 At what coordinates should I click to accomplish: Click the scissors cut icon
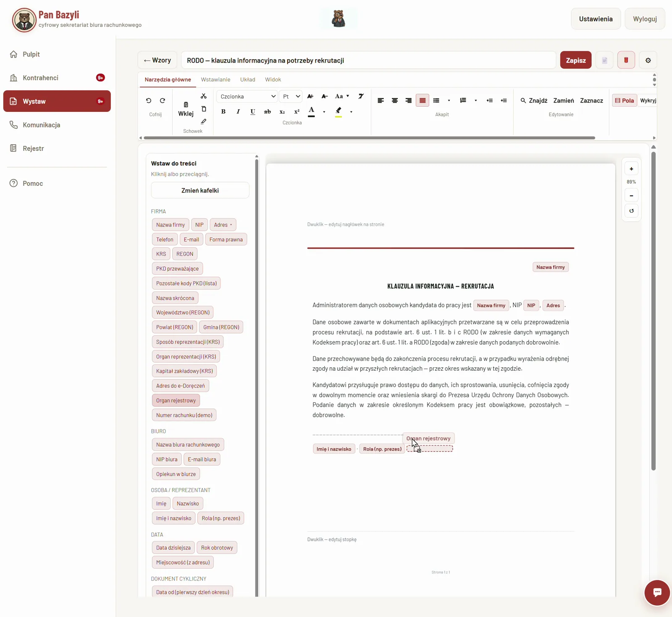204,96
